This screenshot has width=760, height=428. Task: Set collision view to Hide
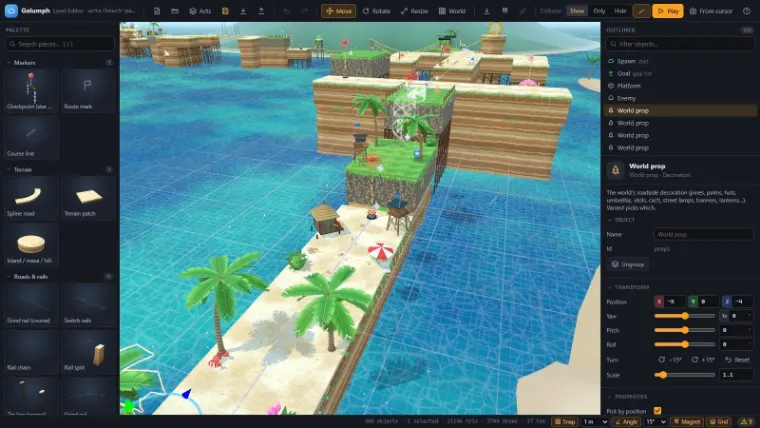[620, 11]
